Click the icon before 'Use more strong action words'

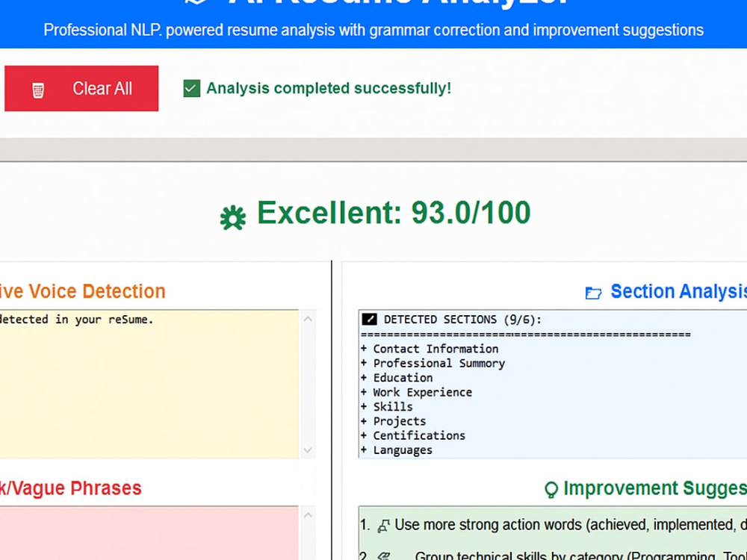[383, 526]
